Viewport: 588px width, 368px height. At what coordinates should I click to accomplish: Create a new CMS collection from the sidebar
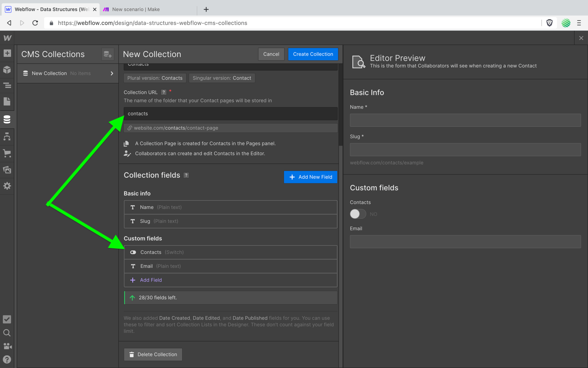pyautogui.click(x=108, y=54)
